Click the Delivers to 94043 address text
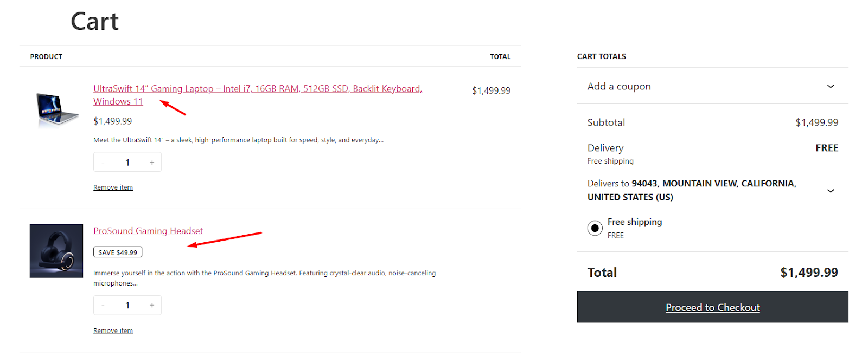Image resolution: width=868 pixels, height=363 pixels. point(692,190)
